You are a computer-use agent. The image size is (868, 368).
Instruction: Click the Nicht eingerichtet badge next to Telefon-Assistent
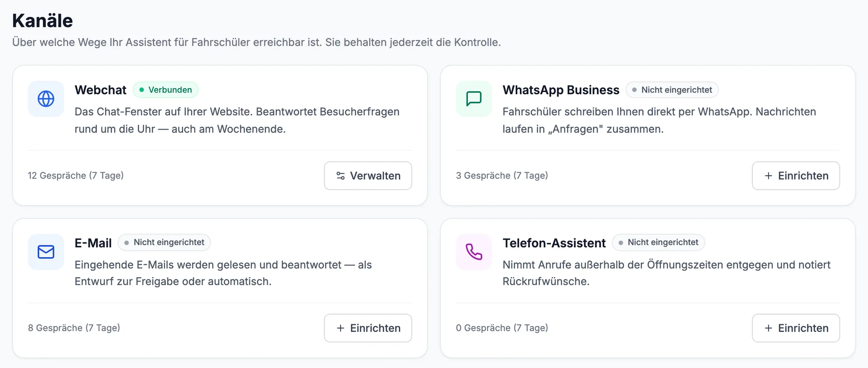pyautogui.click(x=658, y=242)
